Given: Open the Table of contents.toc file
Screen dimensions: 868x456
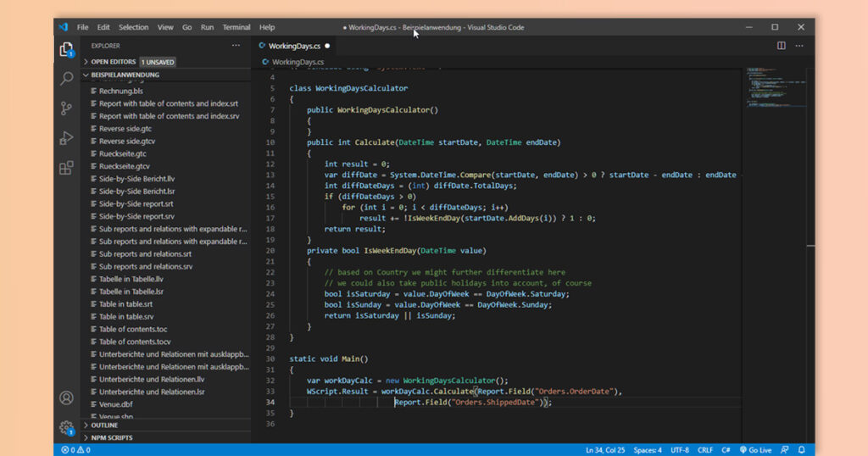Looking at the screenshot, I should point(134,330).
